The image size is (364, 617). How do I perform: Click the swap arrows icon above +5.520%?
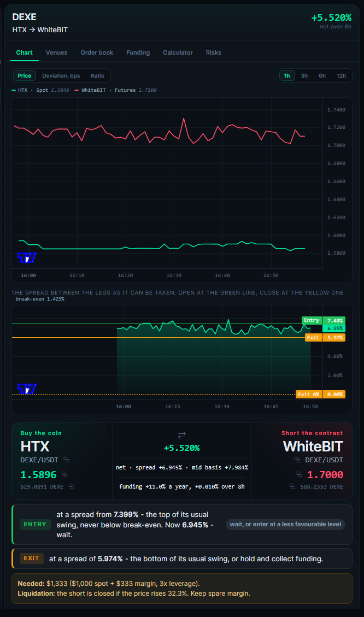[182, 435]
